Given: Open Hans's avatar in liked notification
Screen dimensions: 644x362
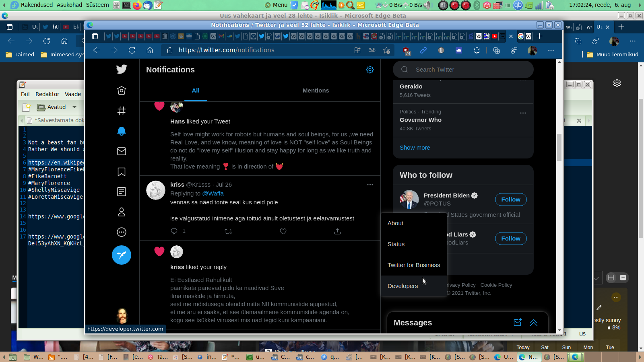Looking at the screenshot, I should coord(177,107).
